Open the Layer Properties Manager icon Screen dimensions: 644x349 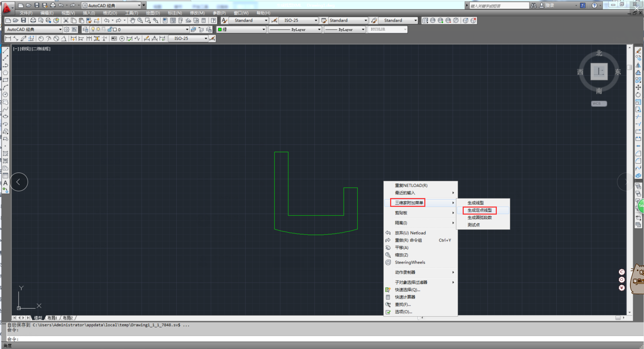point(86,30)
